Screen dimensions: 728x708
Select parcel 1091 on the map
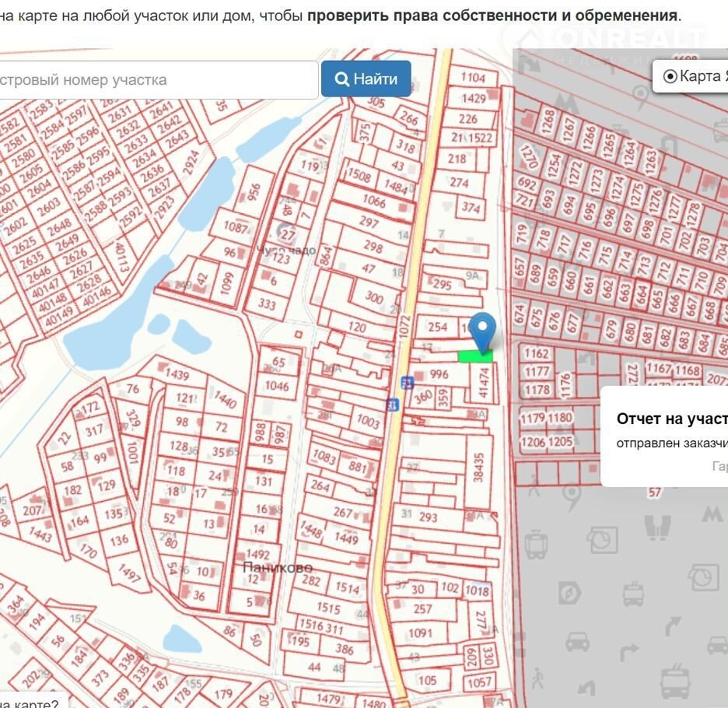coord(420,633)
